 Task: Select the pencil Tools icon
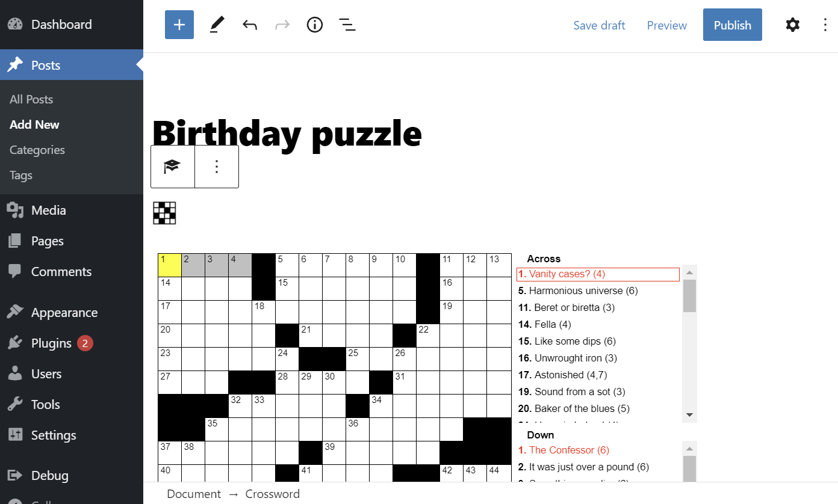[217, 25]
